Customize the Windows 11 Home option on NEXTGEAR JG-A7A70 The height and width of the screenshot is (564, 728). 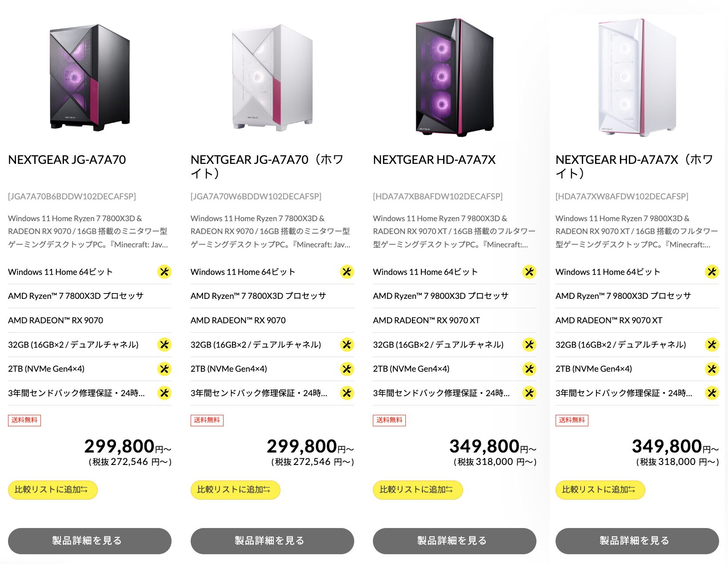coord(164,271)
